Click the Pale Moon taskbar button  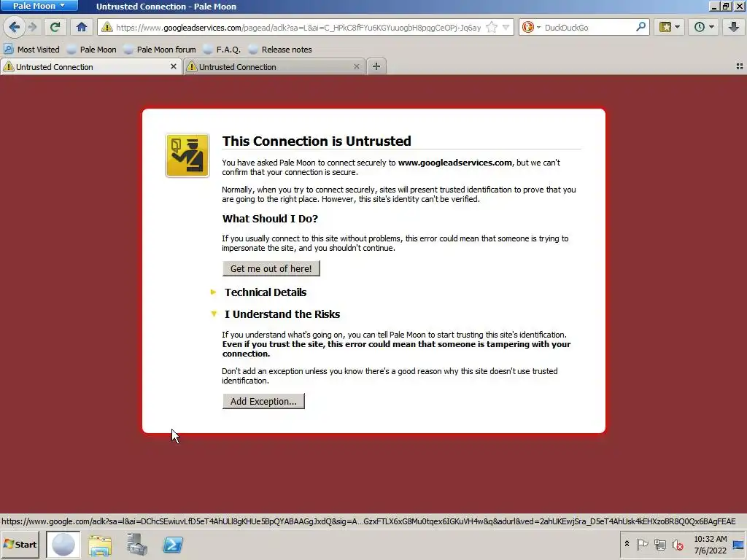click(63, 545)
